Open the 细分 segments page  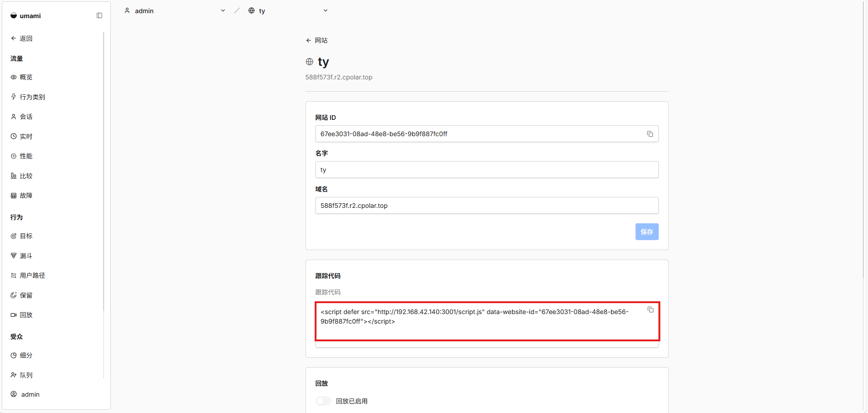(x=22, y=355)
